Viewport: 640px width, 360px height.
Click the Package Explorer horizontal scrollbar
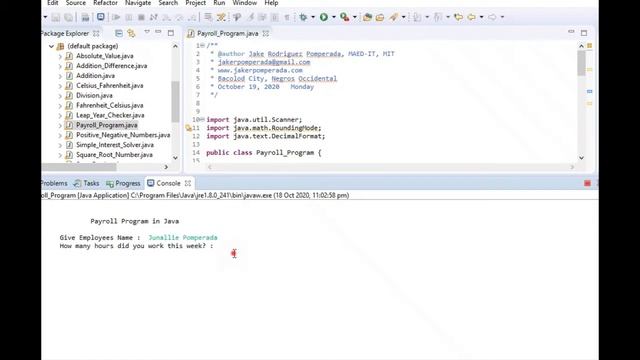point(79,167)
